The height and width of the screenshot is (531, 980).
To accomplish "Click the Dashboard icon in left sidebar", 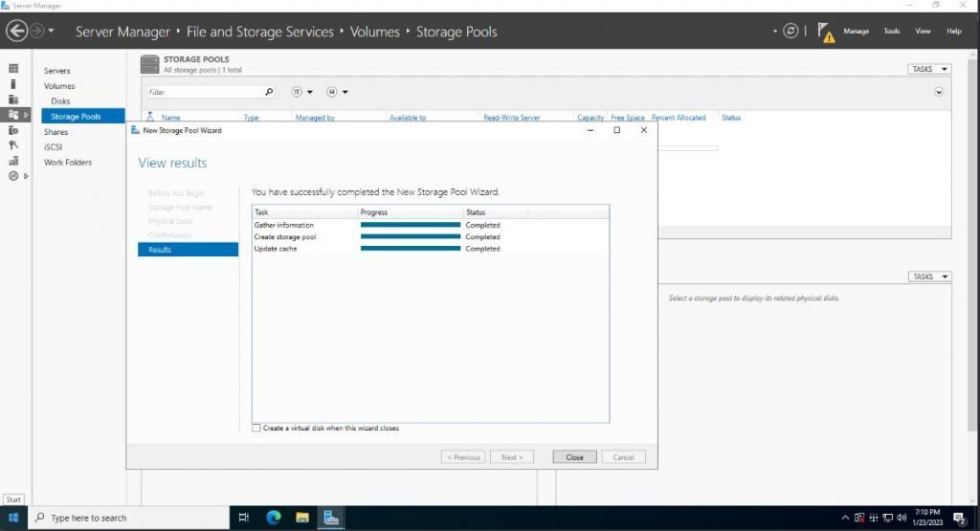I will click(x=13, y=69).
